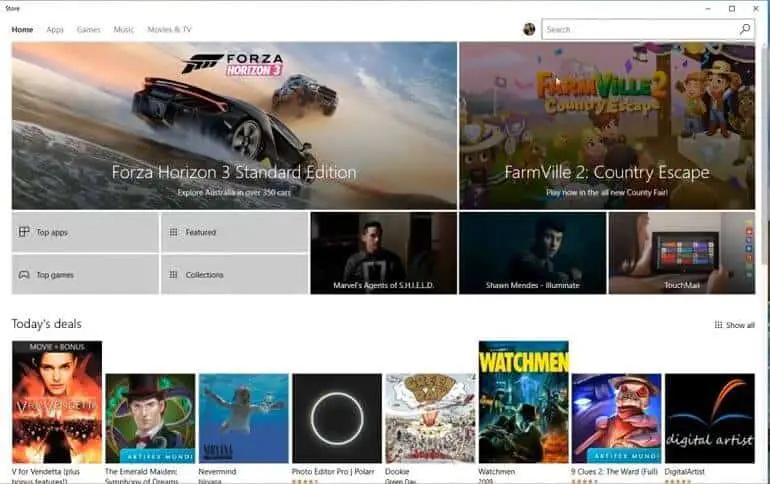Click the magnifying glass search icon
This screenshot has height=484, width=770.
745,29
